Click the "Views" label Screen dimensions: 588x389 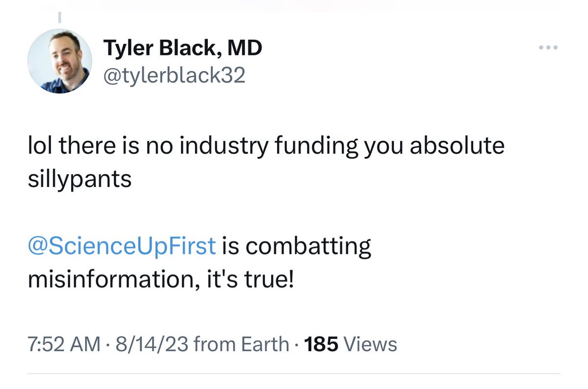370,344
